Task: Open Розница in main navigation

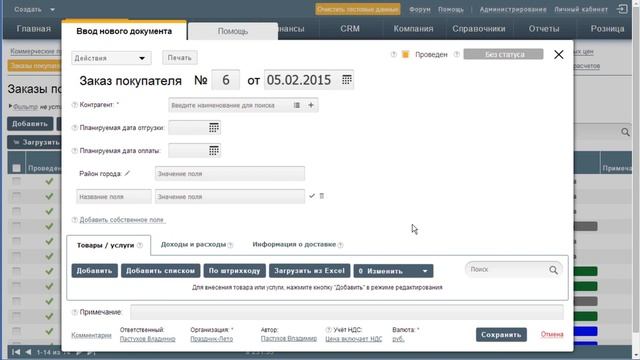Action: point(607,29)
